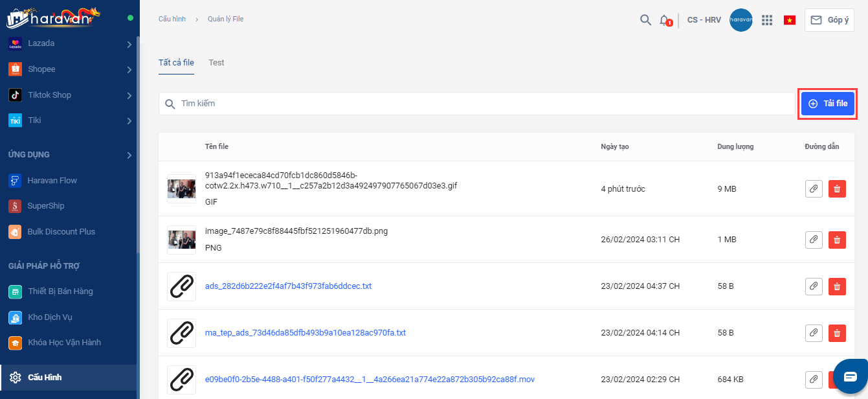Image resolution: width=868 pixels, height=399 pixels.
Task: Click the haravan account avatar
Action: click(x=740, y=20)
